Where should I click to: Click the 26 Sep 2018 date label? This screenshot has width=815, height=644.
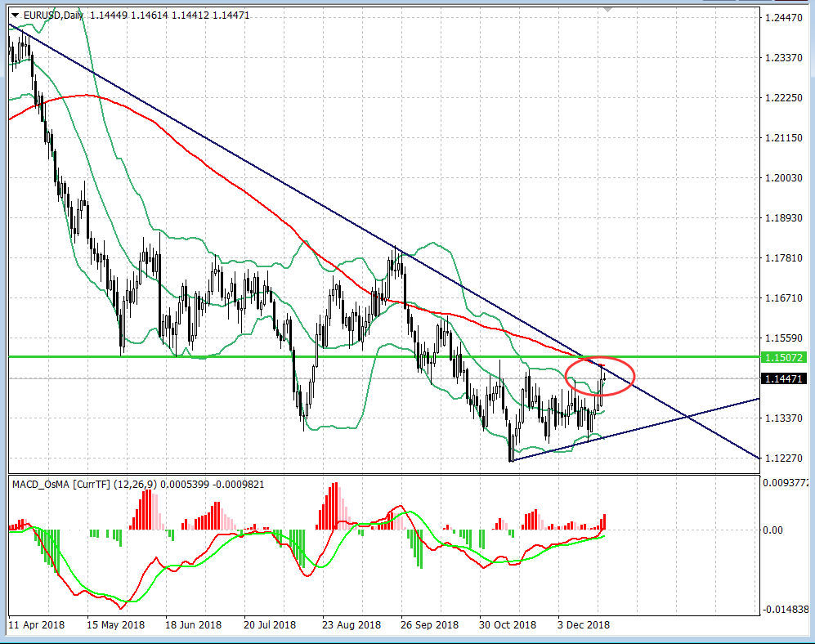[x=430, y=624]
